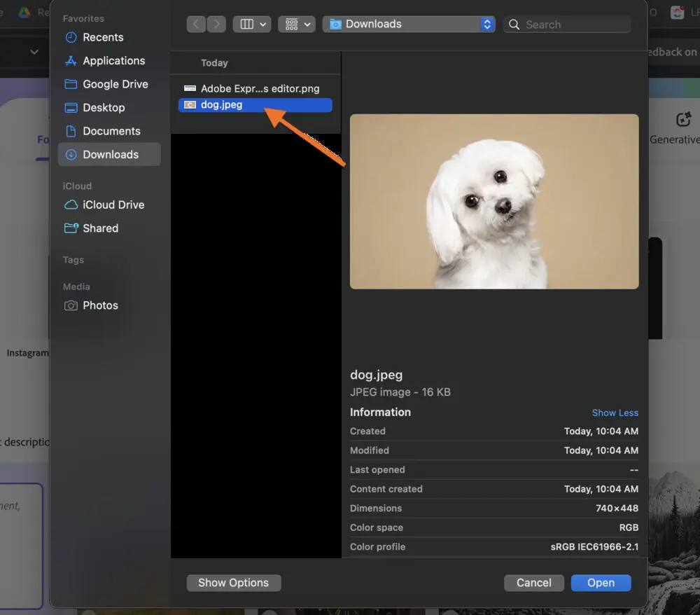The image size is (700, 615).
Task: Click the iCloud Drive cloud icon
Action: [71, 205]
